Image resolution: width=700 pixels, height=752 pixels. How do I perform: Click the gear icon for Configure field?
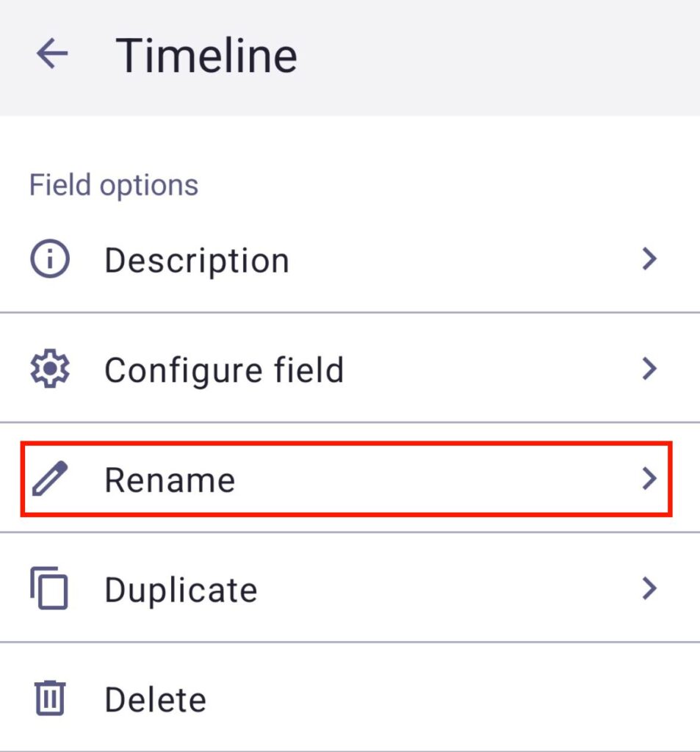[49, 369]
